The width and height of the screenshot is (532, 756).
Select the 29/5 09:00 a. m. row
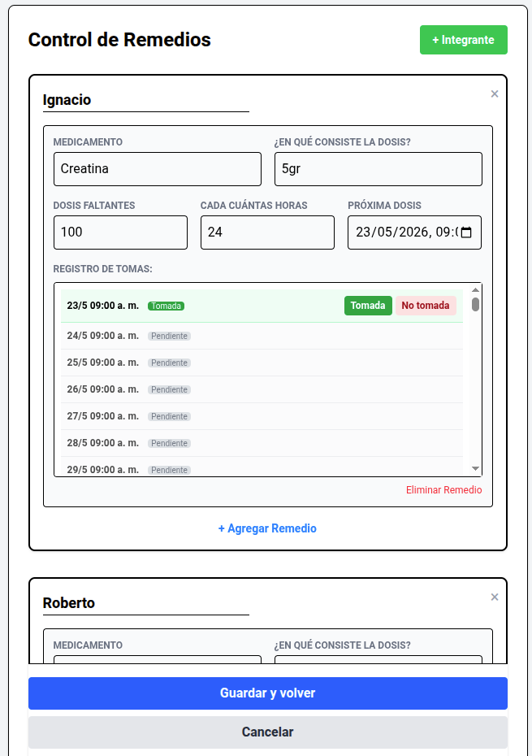coord(262,467)
